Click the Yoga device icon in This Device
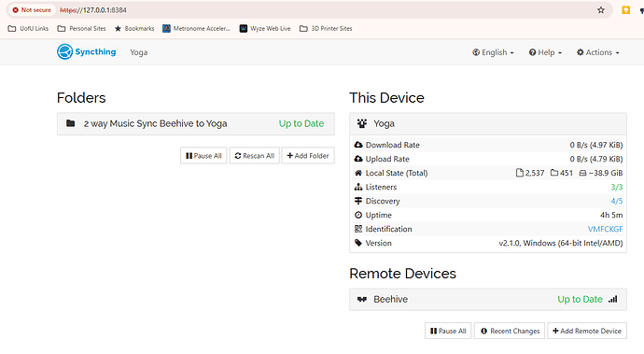Image resolution: width=644 pixels, height=354 pixels. (x=362, y=123)
